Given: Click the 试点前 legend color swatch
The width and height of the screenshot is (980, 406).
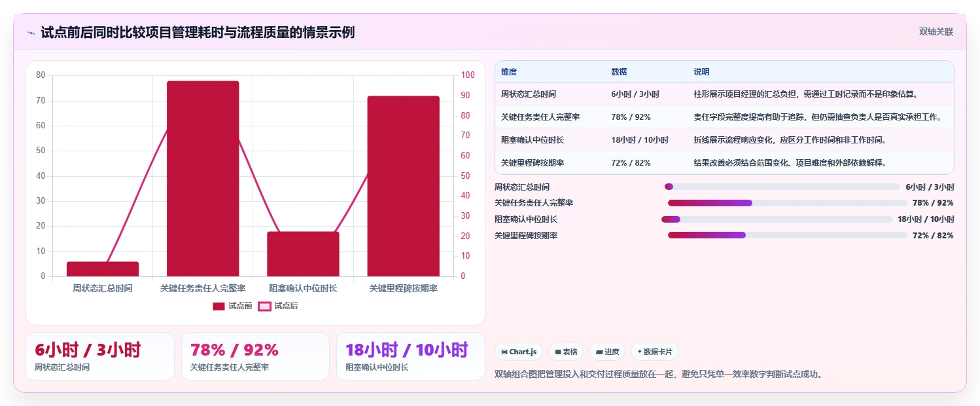Looking at the screenshot, I should pyautogui.click(x=219, y=306).
